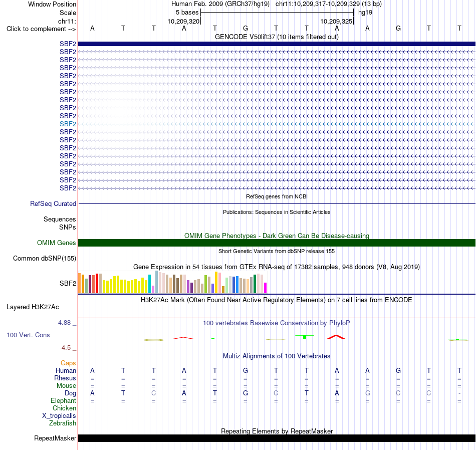Open the 'OMIM Gene Phenotypes' track title
The image size is (476, 450).
coord(277,236)
